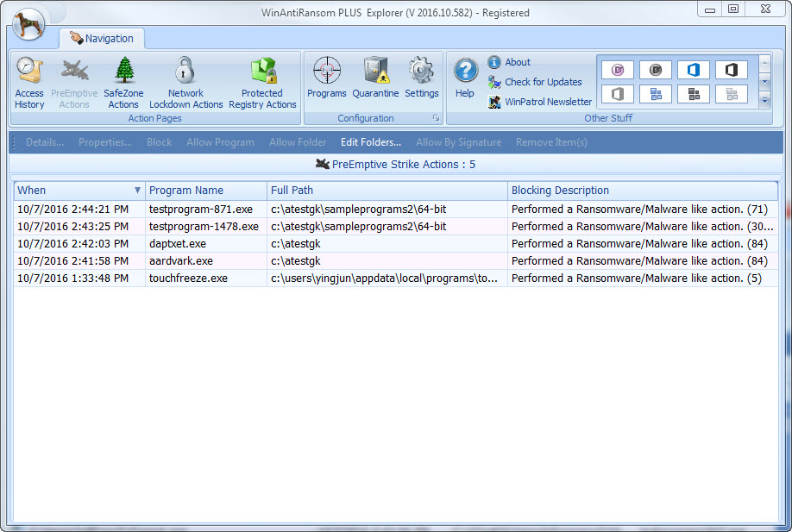Image resolution: width=792 pixels, height=532 pixels.
Task: Select the aardvark.exe entry
Action: coord(181,261)
